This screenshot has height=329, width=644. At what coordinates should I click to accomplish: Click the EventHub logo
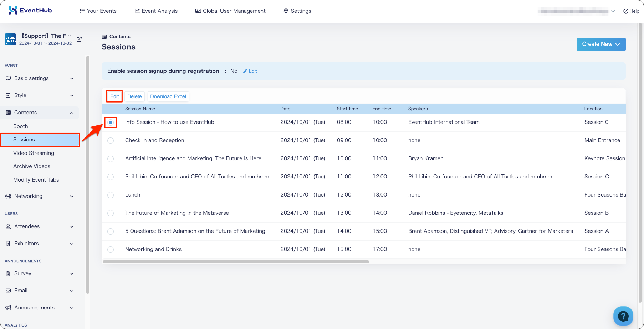pos(30,10)
